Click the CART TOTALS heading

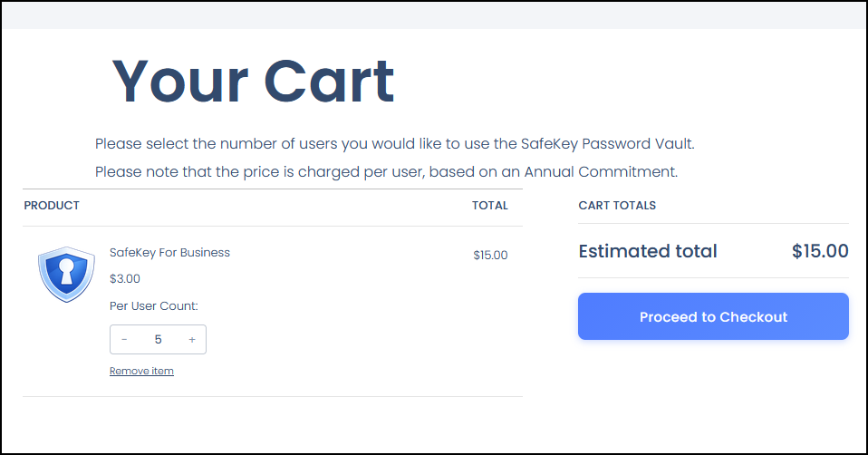tap(617, 206)
